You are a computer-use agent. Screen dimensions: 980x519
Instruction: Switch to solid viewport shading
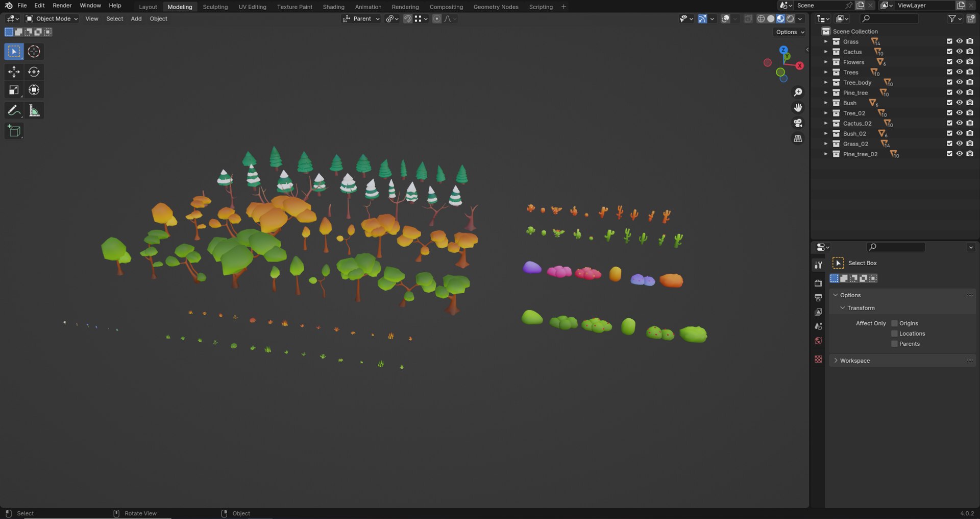pyautogui.click(x=771, y=19)
